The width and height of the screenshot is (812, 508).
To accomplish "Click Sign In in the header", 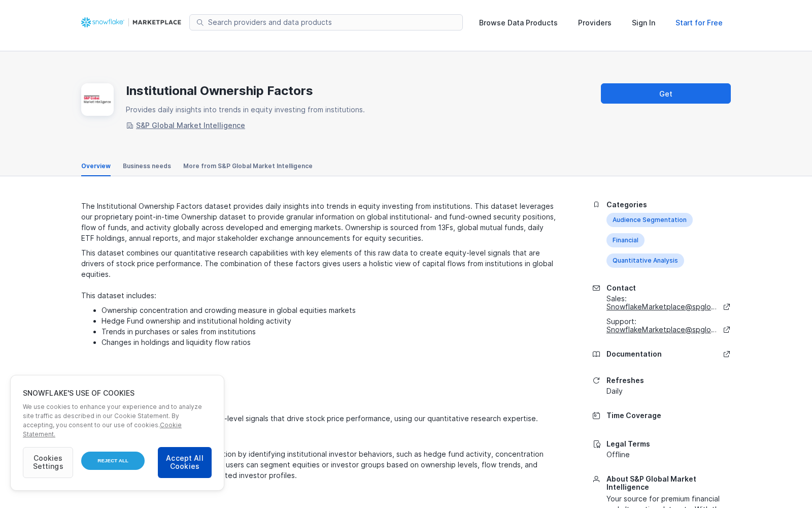I will click(x=644, y=23).
